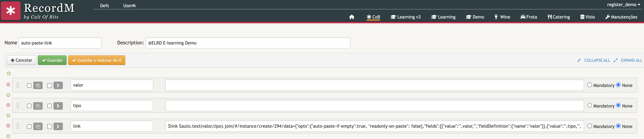Go to the home page icon

[351, 17]
